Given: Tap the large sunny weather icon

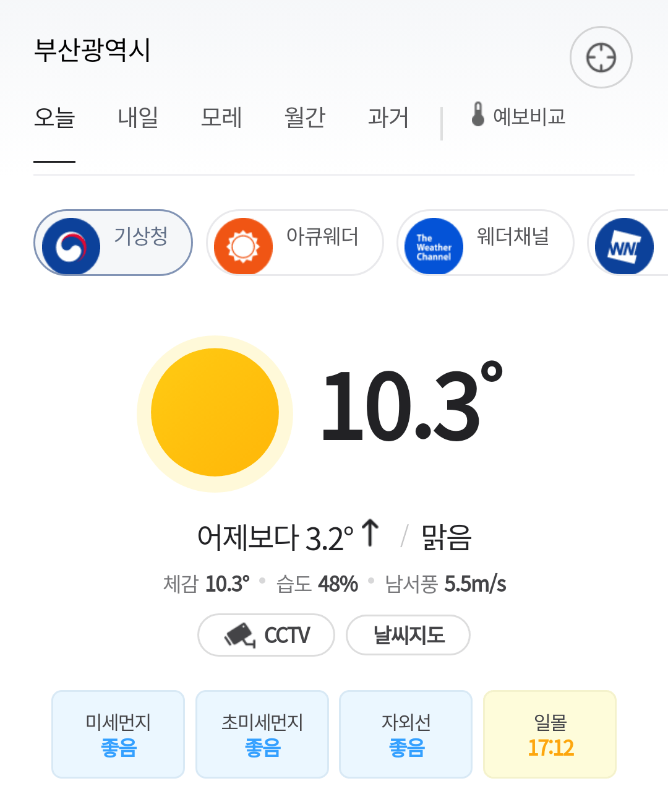Looking at the screenshot, I should [x=215, y=413].
